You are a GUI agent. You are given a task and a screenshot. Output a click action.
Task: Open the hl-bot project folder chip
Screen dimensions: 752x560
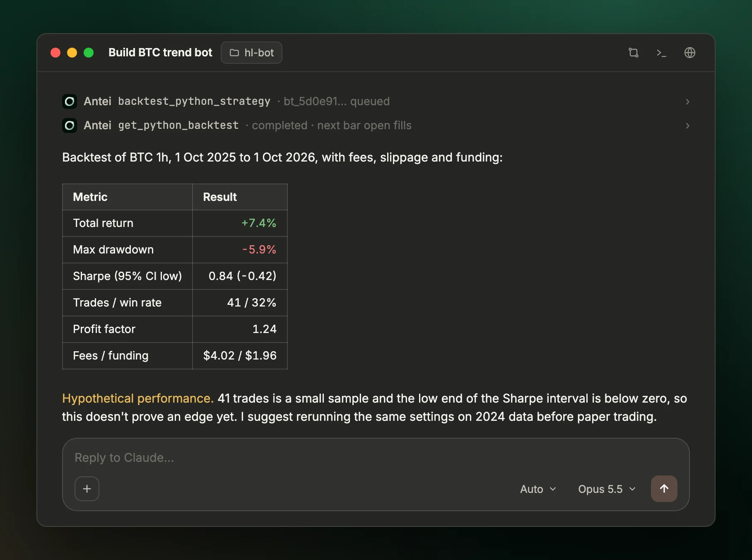pos(251,53)
